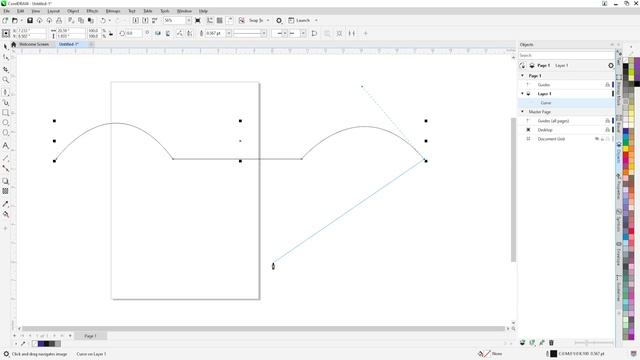Click the Paste icon in standard toolbar
Image resolution: width=640 pixels, height=360 pixels.
(91, 20)
